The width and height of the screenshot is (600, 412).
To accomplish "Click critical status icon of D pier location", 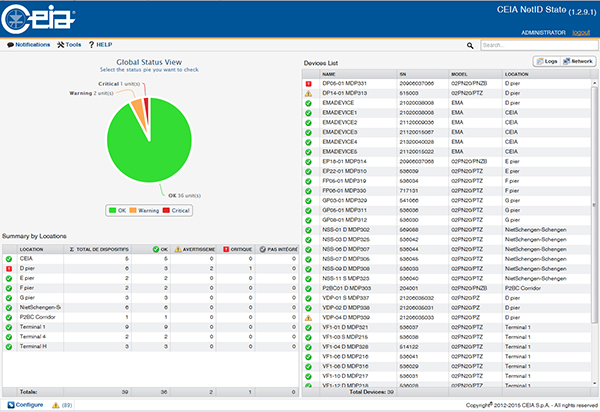I will [9, 269].
